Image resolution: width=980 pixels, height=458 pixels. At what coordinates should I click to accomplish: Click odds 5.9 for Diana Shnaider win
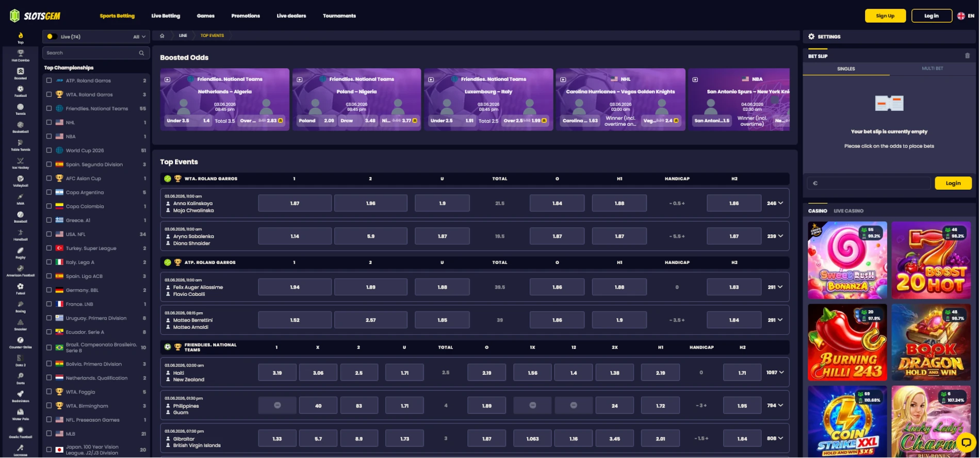point(371,236)
